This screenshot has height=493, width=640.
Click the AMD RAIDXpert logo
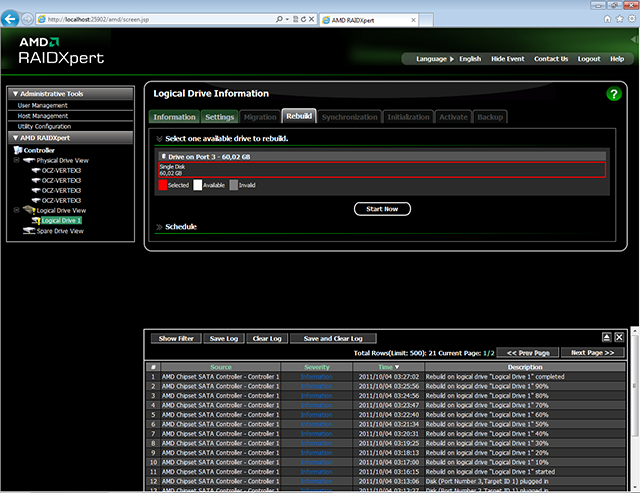(61, 51)
